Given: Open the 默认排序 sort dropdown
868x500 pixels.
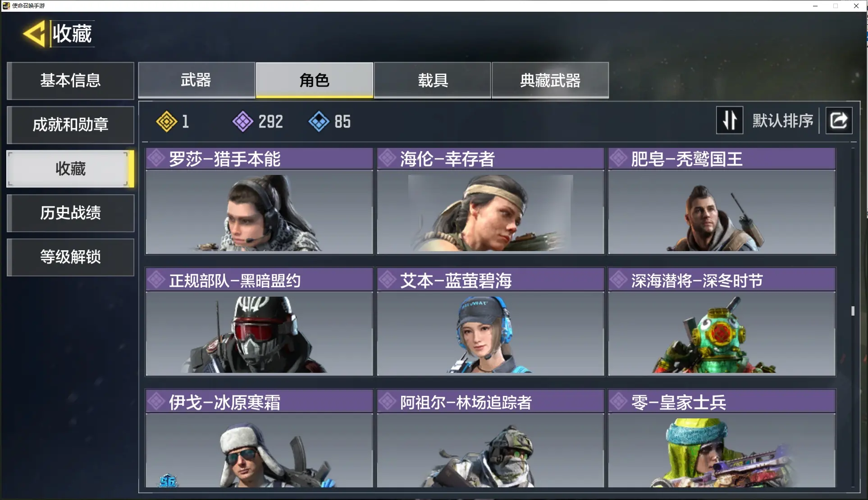Looking at the screenshot, I should pyautogui.click(x=783, y=120).
